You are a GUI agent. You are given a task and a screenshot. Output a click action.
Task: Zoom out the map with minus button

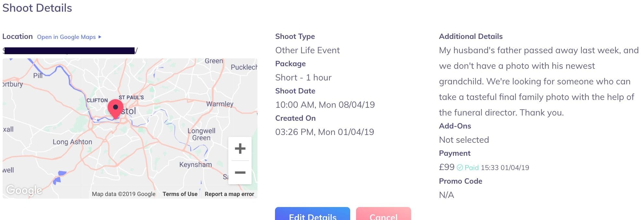[240, 172]
